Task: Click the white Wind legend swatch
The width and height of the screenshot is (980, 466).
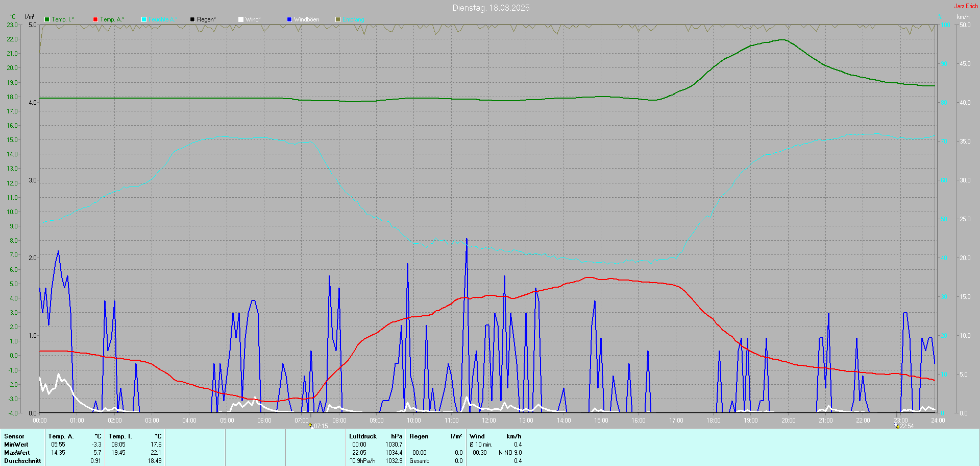Action: 241,19
